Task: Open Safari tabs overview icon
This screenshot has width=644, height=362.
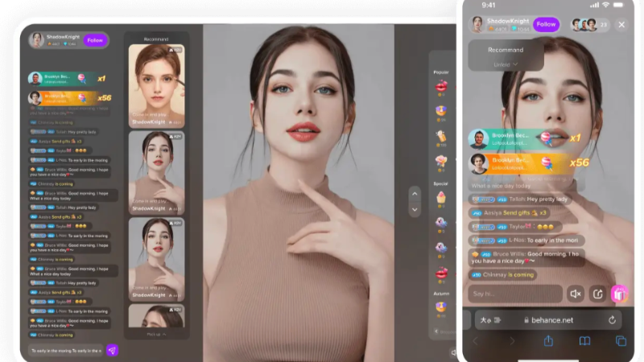Action: coord(621,341)
